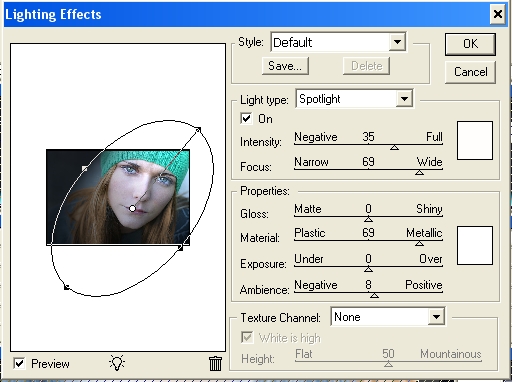The height and width of the screenshot is (382, 512).
Task: Click the Over label on Exposure slider
Action: click(431, 259)
